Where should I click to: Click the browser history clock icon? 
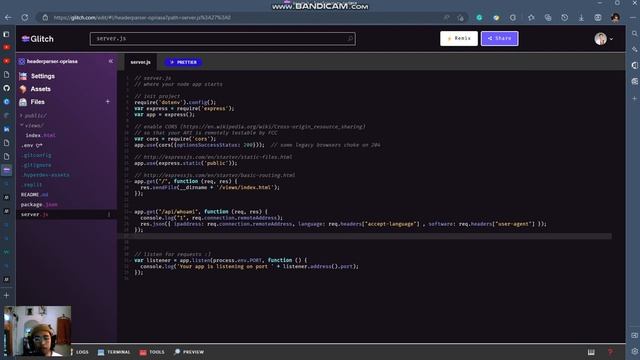click(x=564, y=18)
